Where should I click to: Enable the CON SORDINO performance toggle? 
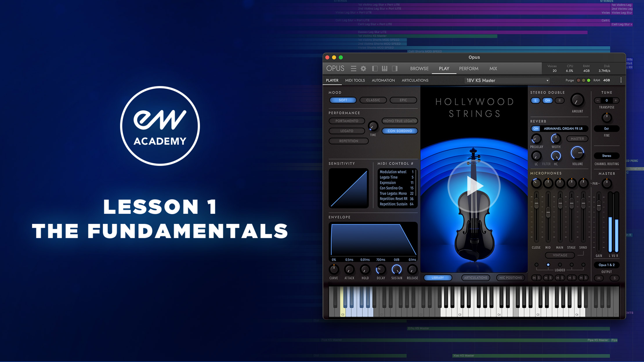pyautogui.click(x=399, y=131)
